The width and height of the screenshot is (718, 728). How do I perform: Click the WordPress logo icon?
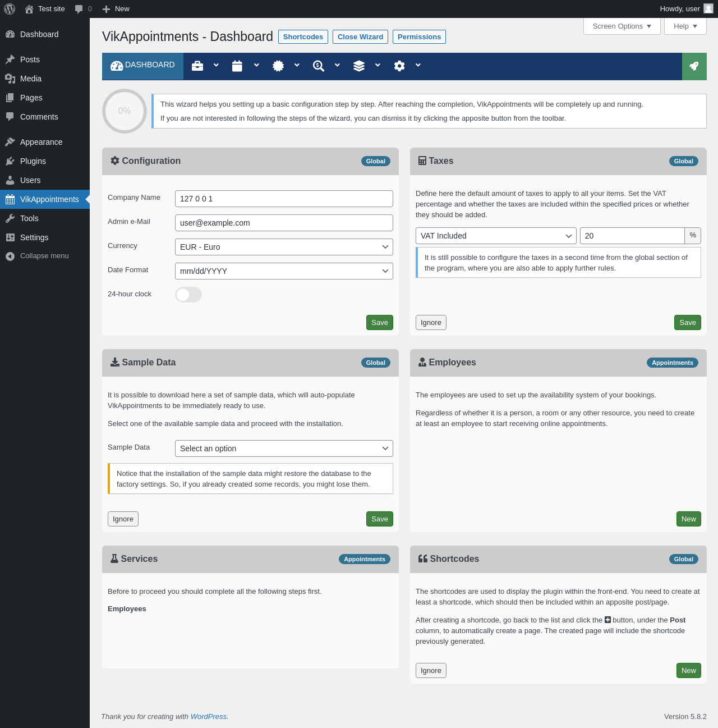pos(10,9)
